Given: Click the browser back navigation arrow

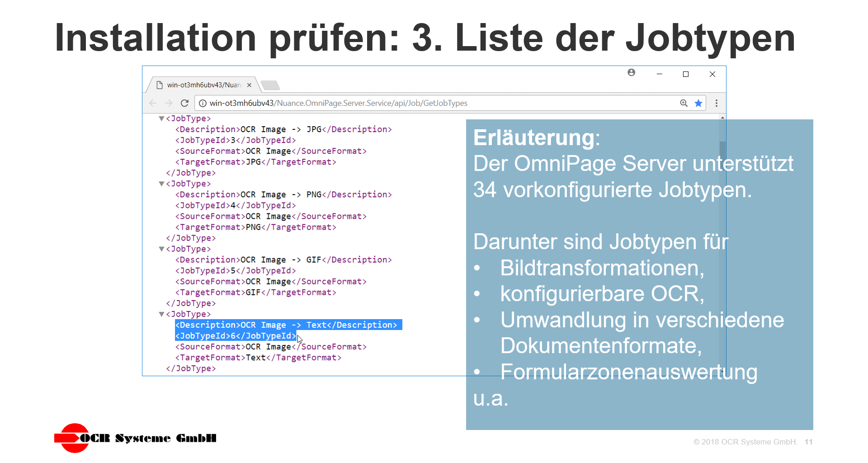Looking at the screenshot, I should 152,103.
